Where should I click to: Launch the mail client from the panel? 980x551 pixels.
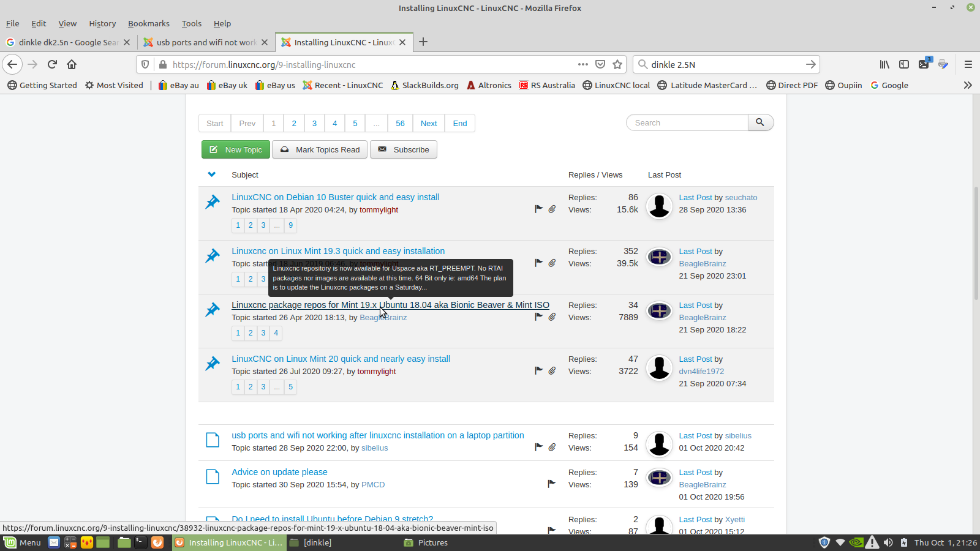coord(54,542)
